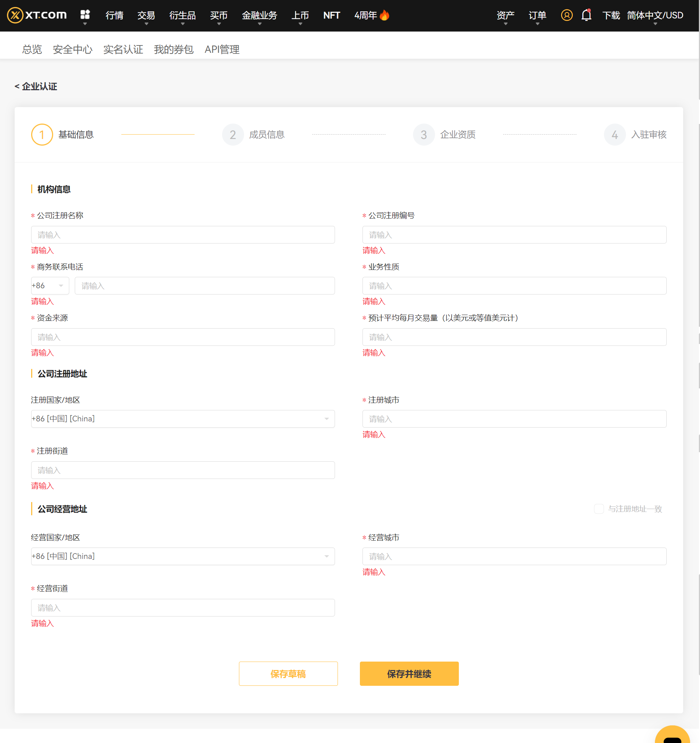Open the user profile icon
Image resolution: width=700 pixels, height=743 pixels.
pyautogui.click(x=566, y=15)
